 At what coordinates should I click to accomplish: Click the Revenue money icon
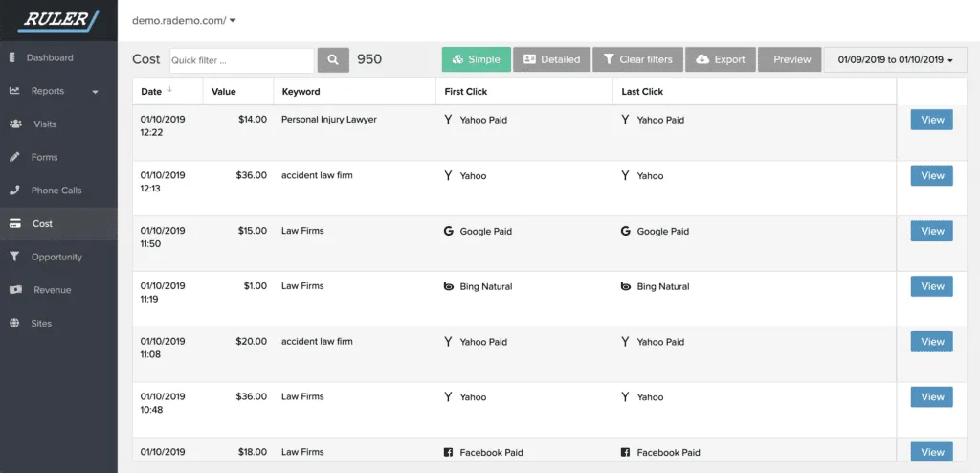point(14,290)
